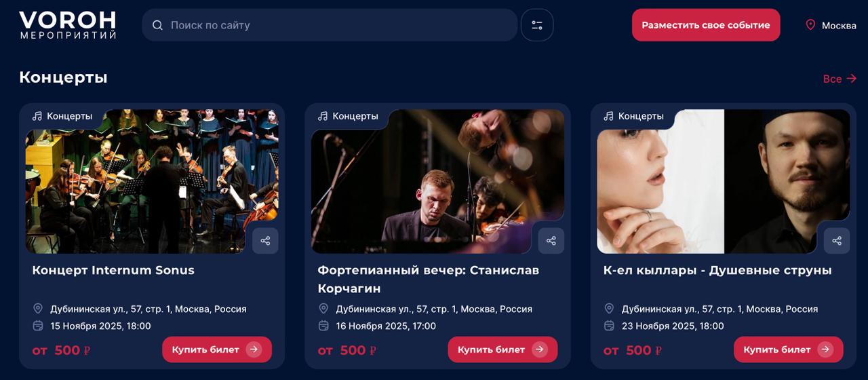Open the pianist photo thumbnail
868x380 pixels.
point(437,181)
